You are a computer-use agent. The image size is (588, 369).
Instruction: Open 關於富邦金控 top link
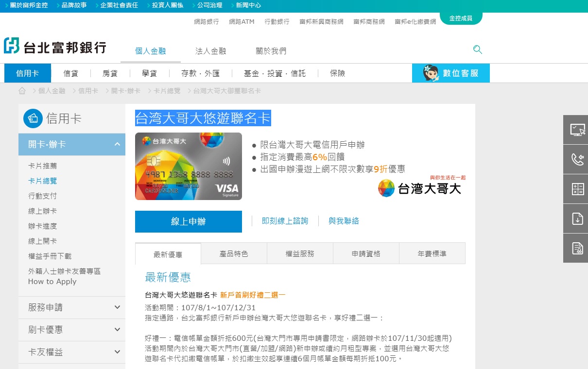coord(29,5)
